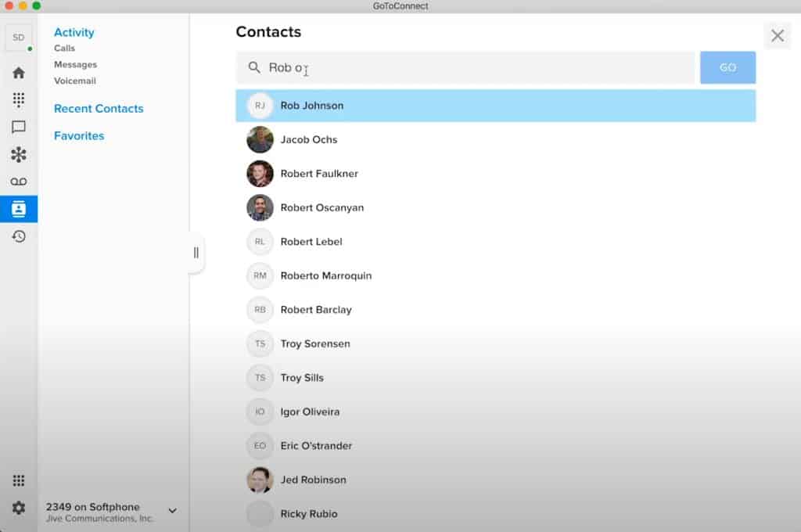Viewport: 801px width, 532px height.
Task: Open settings with the gear icon
Action: [19, 508]
